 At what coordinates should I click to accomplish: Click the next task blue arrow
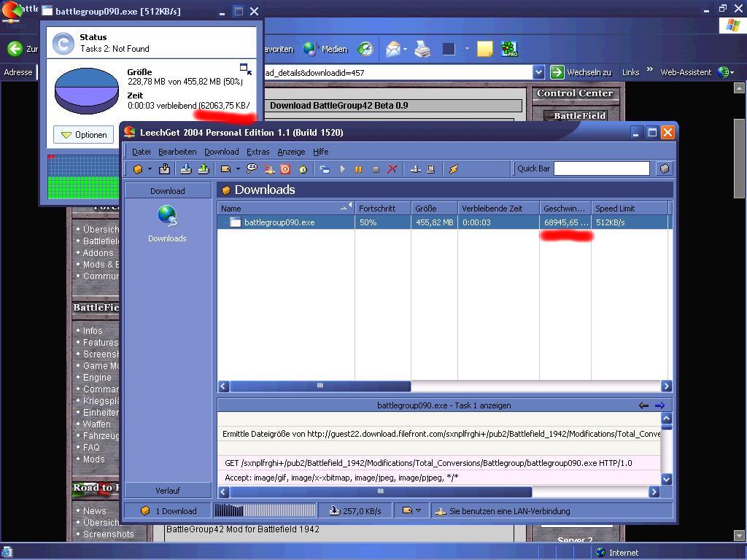(x=659, y=405)
